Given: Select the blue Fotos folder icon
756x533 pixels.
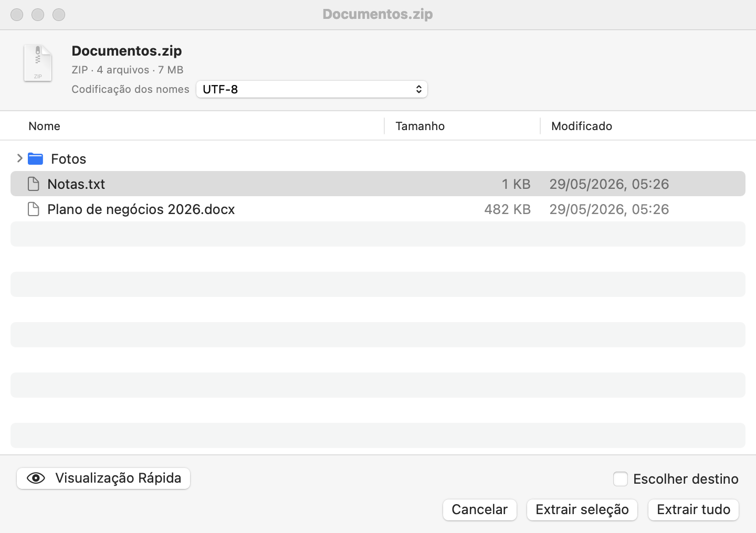Looking at the screenshot, I should pos(36,158).
